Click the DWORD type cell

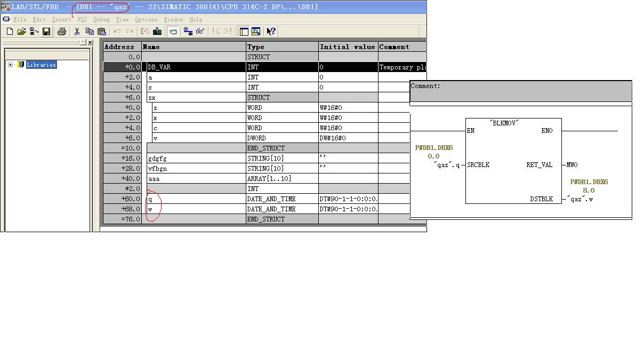[x=283, y=138]
